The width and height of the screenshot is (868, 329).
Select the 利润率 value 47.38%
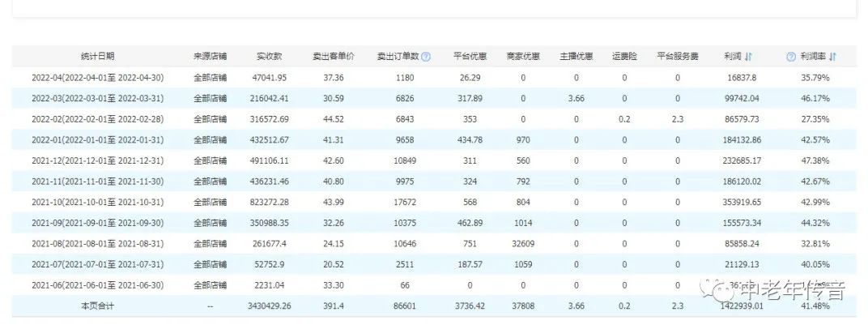click(x=815, y=160)
